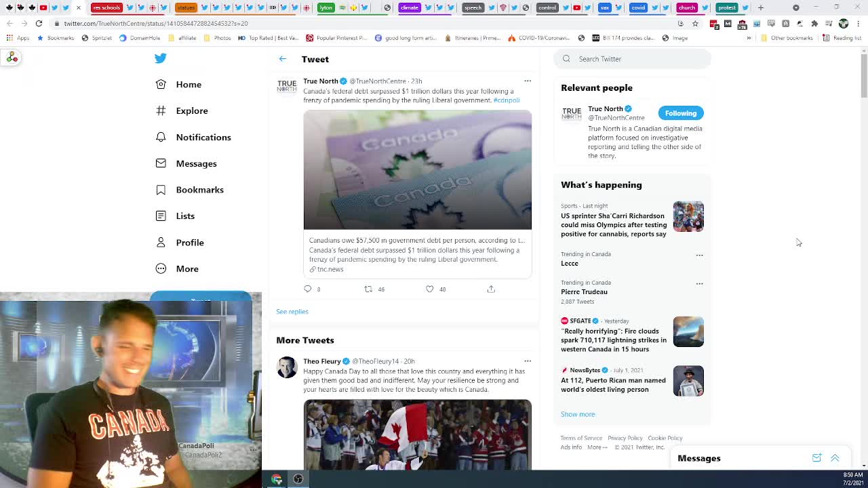Open Sha'Carri Richardson news thumbnail
The image size is (868, 488).
pyautogui.click(x=688, y=216)
